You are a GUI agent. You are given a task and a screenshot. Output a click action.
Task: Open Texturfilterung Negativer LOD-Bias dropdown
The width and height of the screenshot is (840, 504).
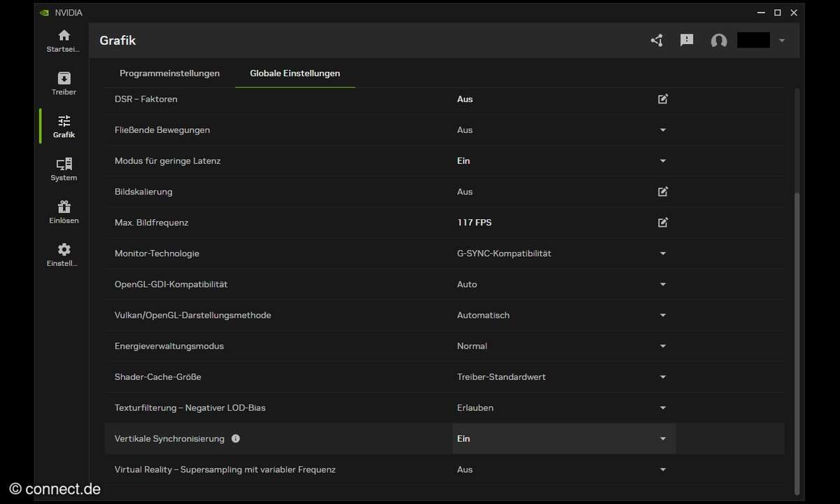[x=663, y=407]
